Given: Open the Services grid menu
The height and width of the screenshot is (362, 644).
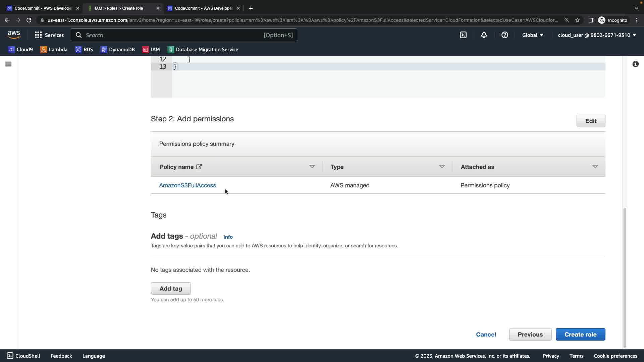Looking at the screenshot, I should coord(49,35).
